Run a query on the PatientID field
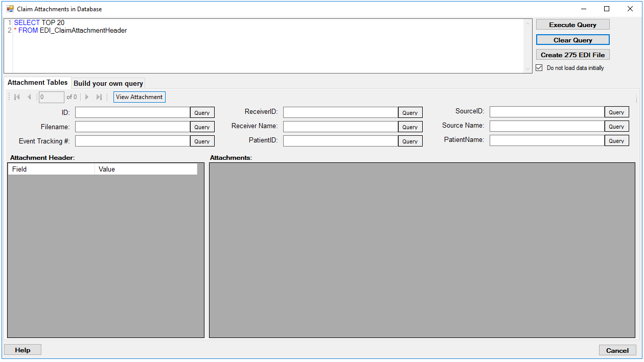This screenshot has height=362, width=644. tap(410, 141)
